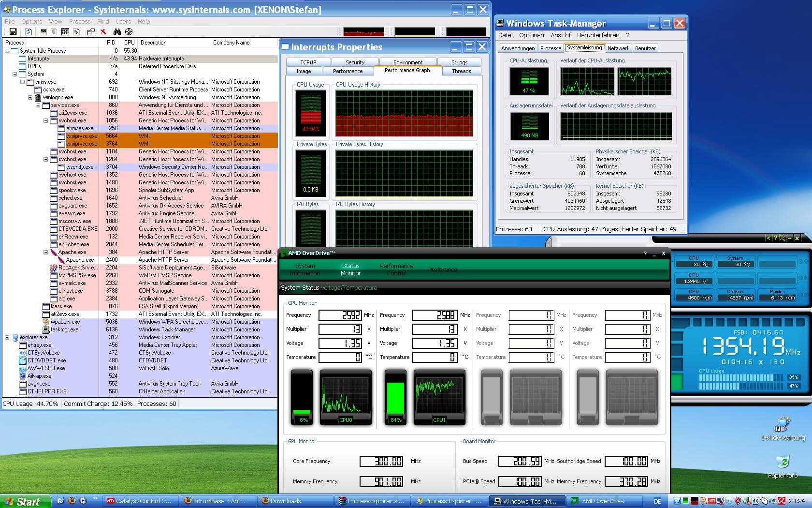Image resolution: width=812 pixels, height=508 pixels.
Task: Click the DLL/handle view toolbar icon
Action: pyautogui.click(x=76, y=32)
